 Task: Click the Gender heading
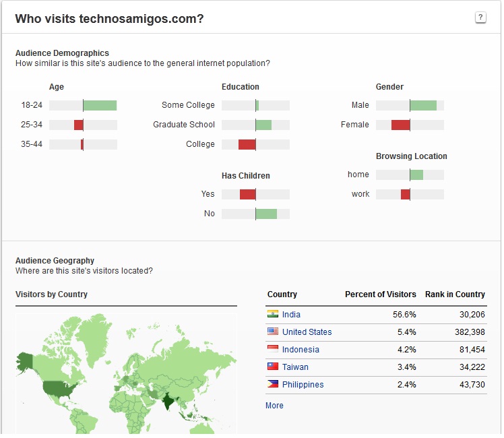coord(391,88)
